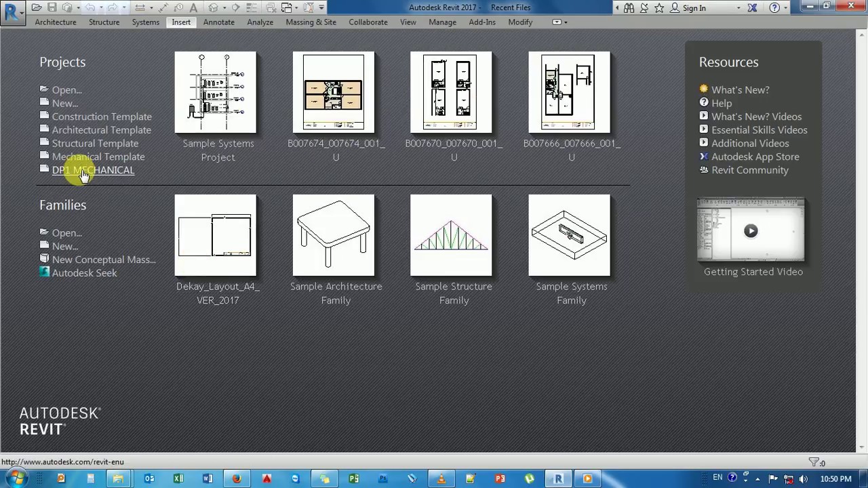The width and height of the screenshot is (868, 488).
Task: Open Essential Skills Videos link
Action: pyautogui.click(x=759, y=130)
